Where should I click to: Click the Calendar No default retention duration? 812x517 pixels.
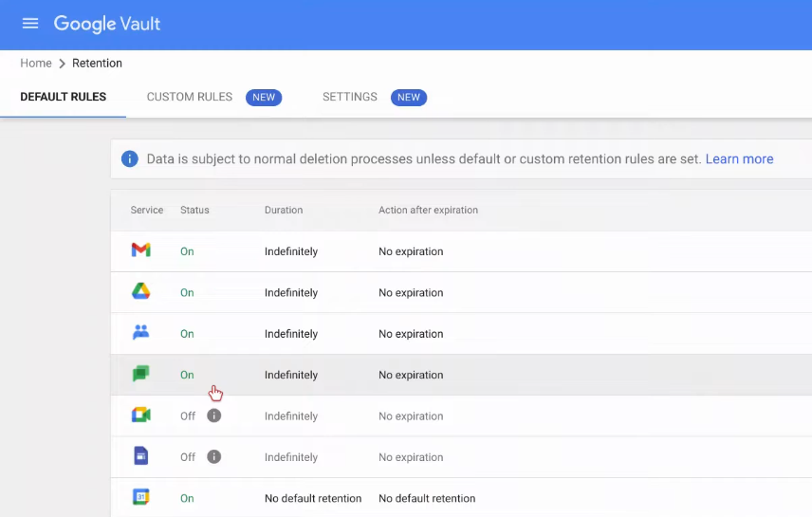pos(313,498)
